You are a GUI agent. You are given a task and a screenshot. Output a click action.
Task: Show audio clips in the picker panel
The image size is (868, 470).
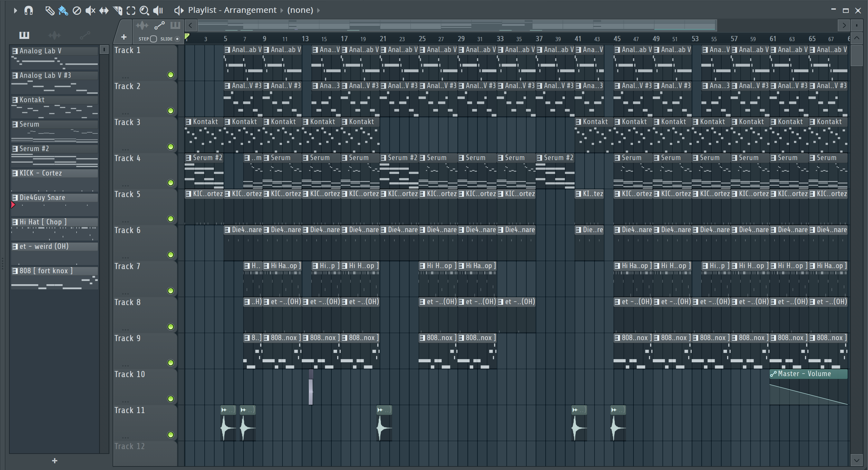click(x=54, y=35)
